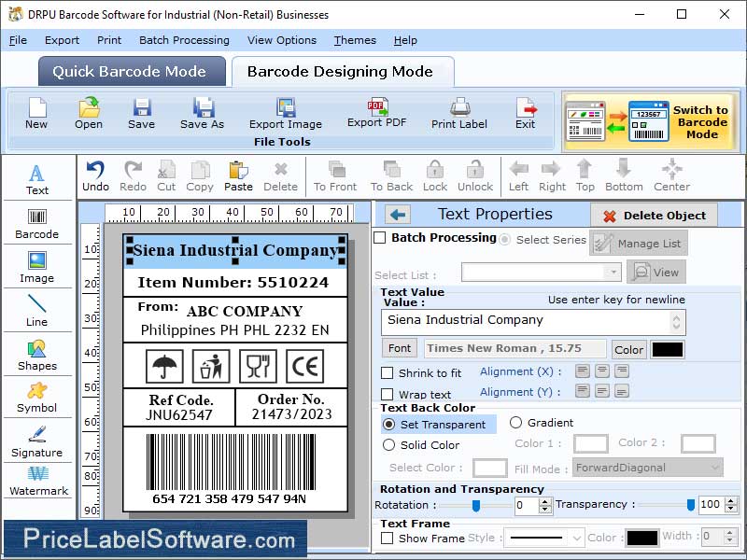Choose the Save As icon
The image size is (747, 560).
click(x=203, y=107)
